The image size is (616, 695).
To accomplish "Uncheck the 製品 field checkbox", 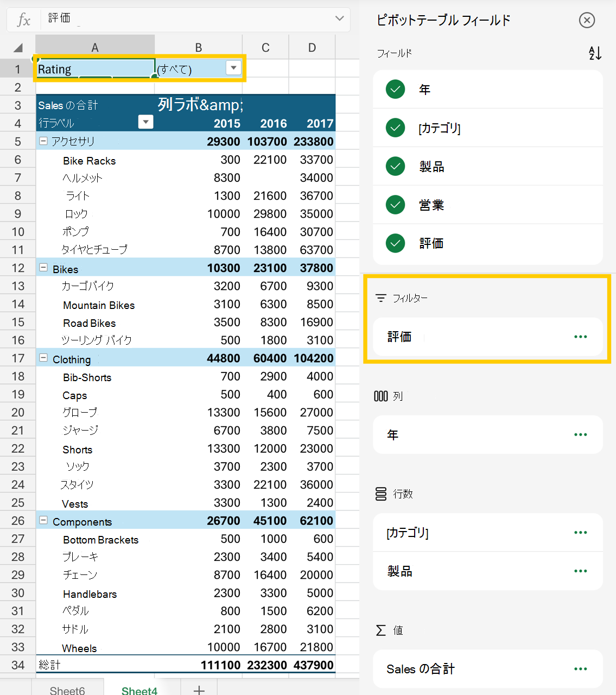I will pos(395,166).
